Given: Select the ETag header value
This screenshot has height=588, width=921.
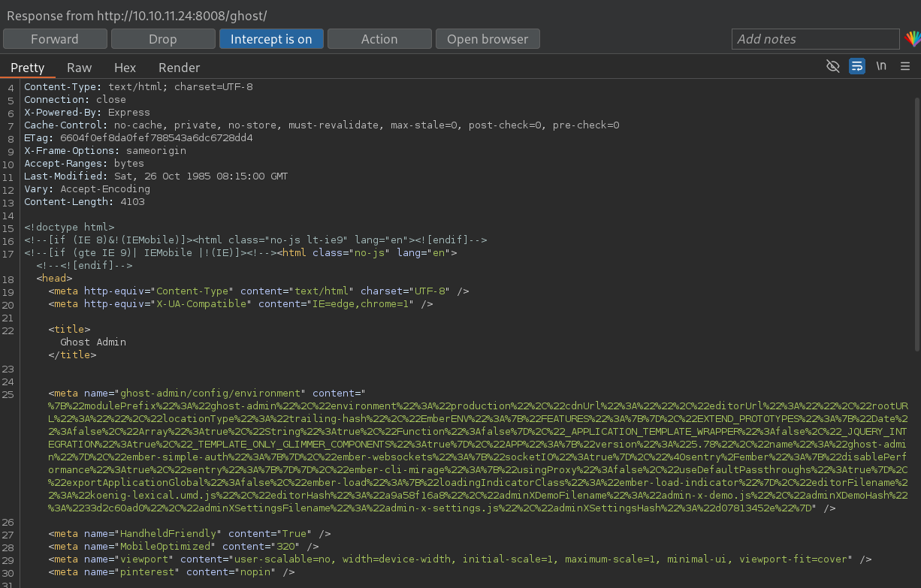Looking at the screenshot, I should pos(156,138).
